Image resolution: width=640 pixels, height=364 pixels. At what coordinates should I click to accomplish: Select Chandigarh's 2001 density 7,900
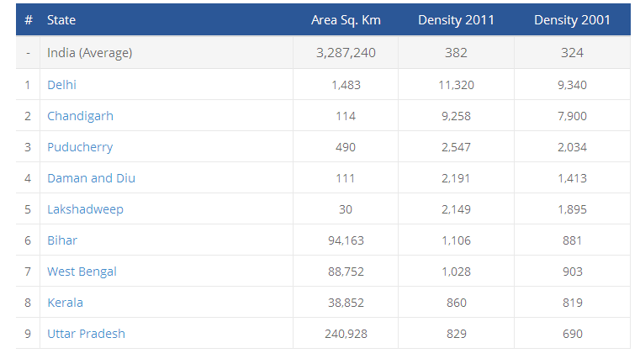point(572,116)
